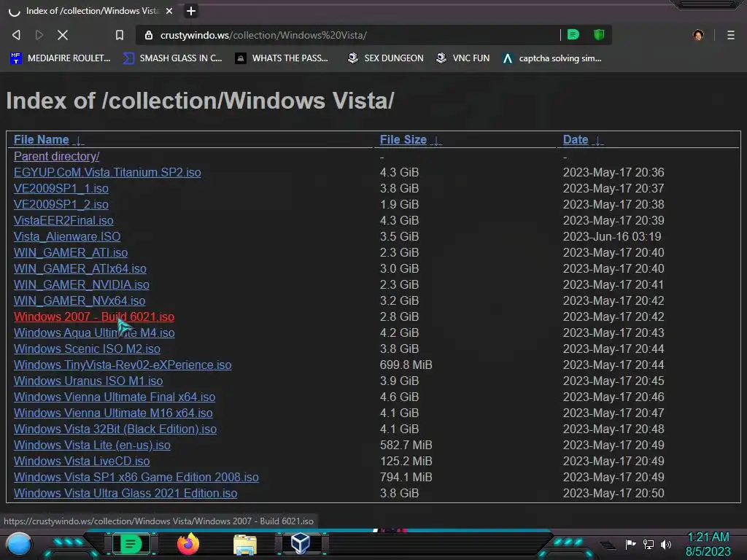The image size is (747, 560).
Task: Click the descending arrow next to Date
Action: tap(598, 141)
